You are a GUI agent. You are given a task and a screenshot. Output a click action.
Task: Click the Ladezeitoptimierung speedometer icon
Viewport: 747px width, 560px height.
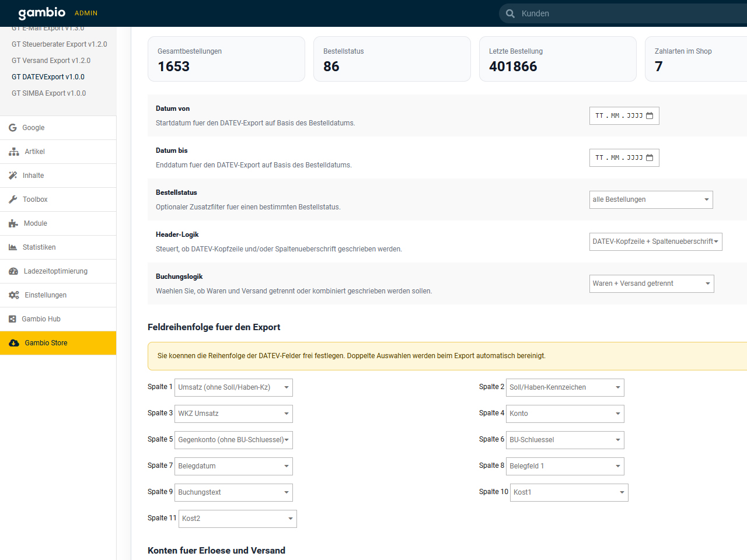point(13,271)
